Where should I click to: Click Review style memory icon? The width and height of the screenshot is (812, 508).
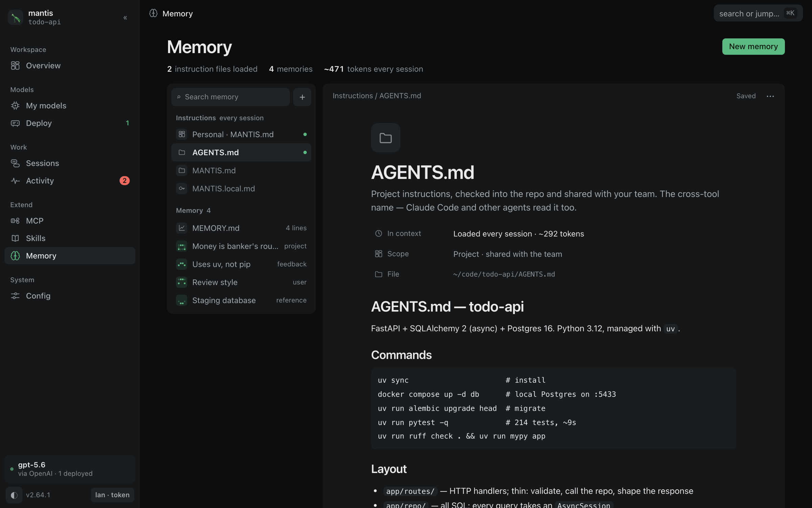coord(182,282)
